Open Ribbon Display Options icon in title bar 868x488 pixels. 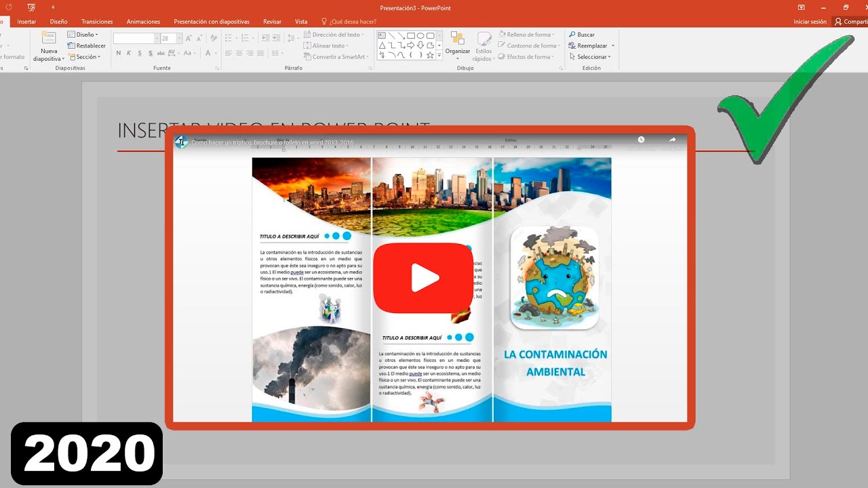pos(802,7)
